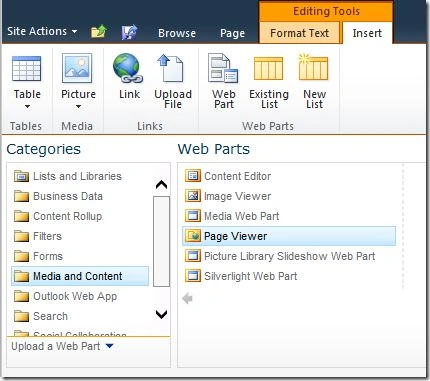Click the Filters folder icon
430x381 pixels.
click(x=21, y=236)
